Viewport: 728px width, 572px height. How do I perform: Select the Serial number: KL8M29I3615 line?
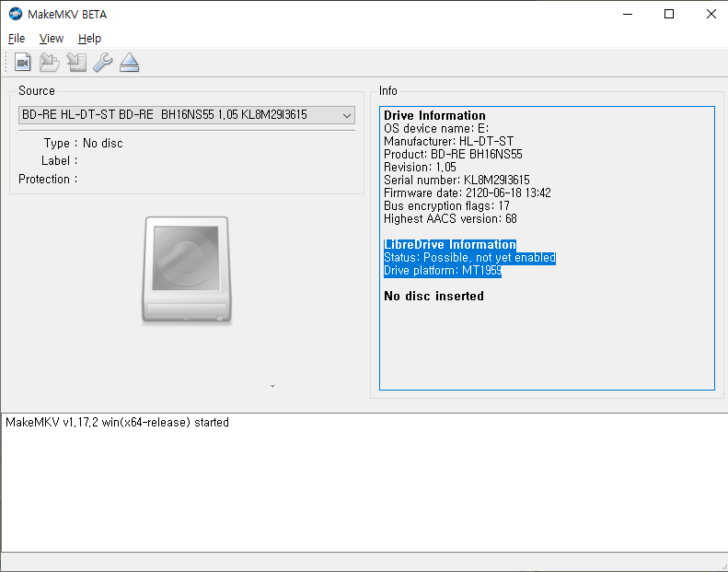pos(456,180)
